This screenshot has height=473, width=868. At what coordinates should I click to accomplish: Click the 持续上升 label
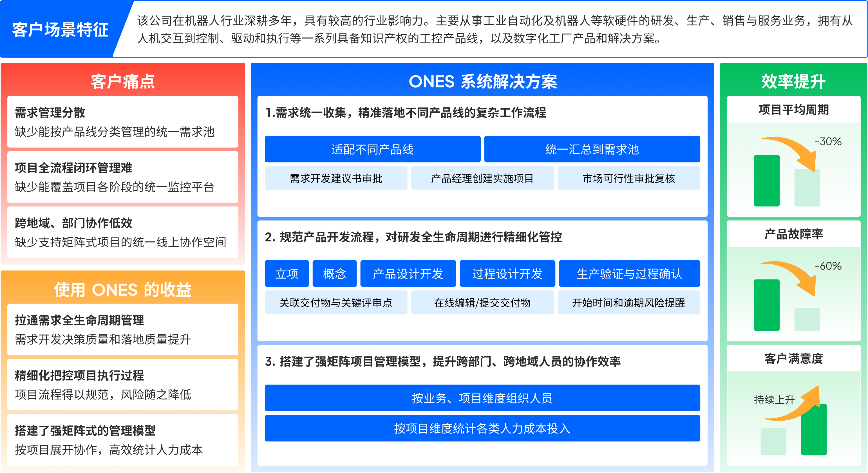pyautogui.click(x=774, y=400)
